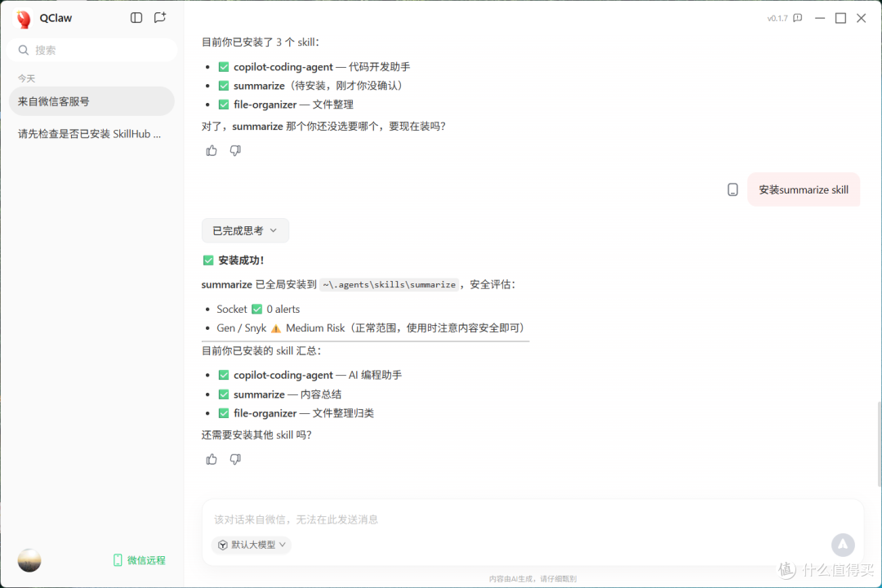This screenshot has height=588, width=882.
Task: Click the QClaw logo icon
Action: coord(24,19)
